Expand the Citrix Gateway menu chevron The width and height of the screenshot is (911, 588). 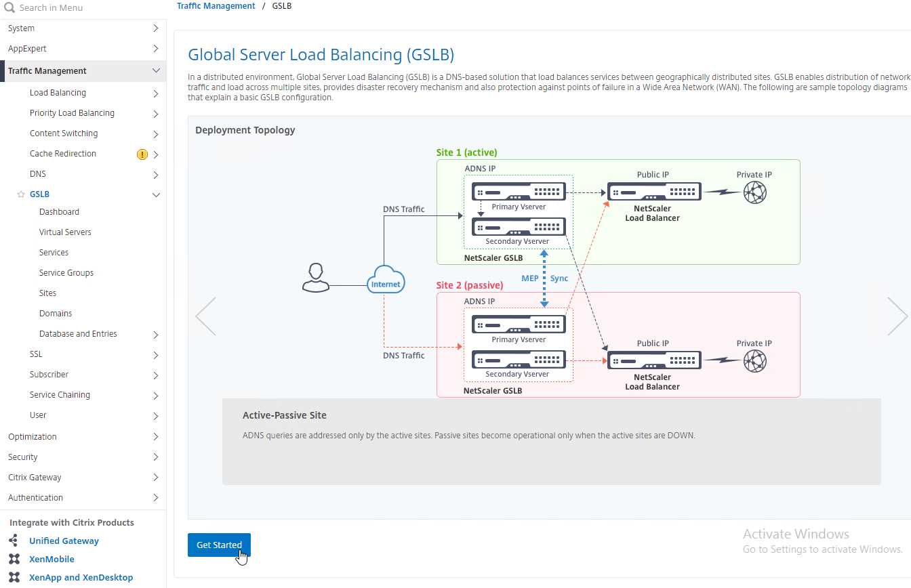click(x=155, y=478)
